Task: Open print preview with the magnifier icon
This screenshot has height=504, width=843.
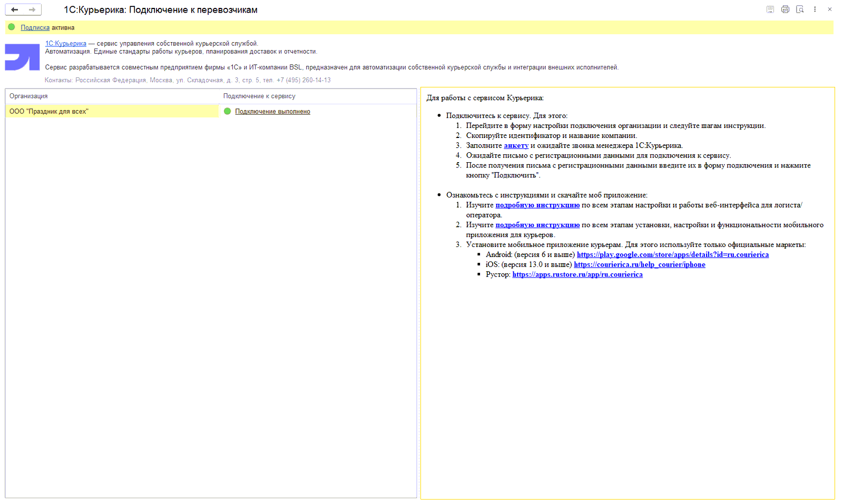Action: pyautogui.click(x=800, y=9)
